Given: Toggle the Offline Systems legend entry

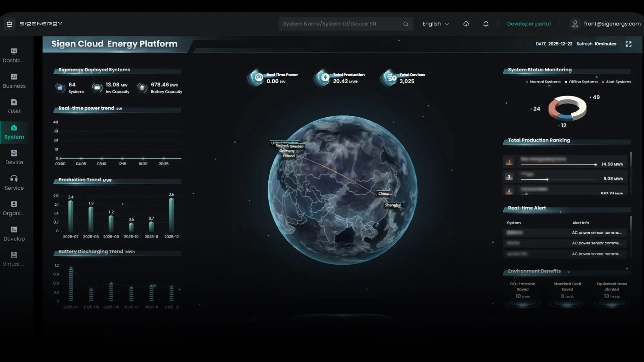Looking at the screenshot, I should [581, 82].
